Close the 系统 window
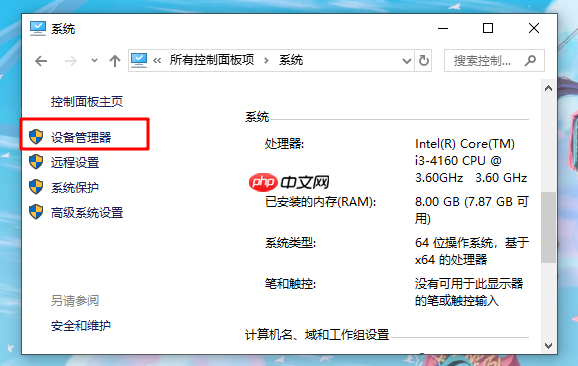Viewport: 578px width, 366px height. [534, 28]
